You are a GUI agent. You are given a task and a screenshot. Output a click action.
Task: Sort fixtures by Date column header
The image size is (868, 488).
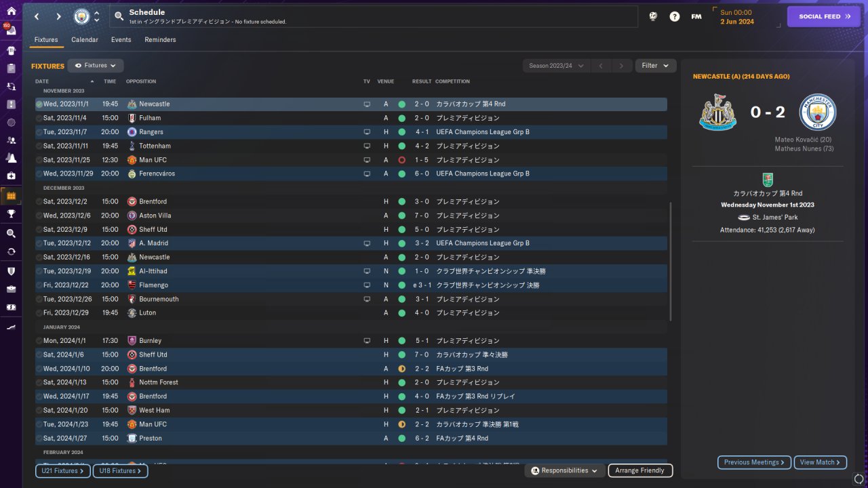[x=42, y=81]
